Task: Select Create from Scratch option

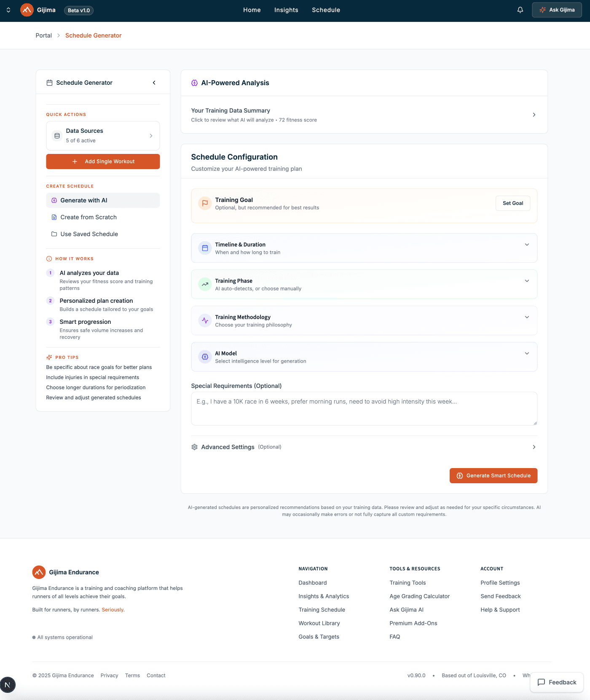Action: pos(88,217)
